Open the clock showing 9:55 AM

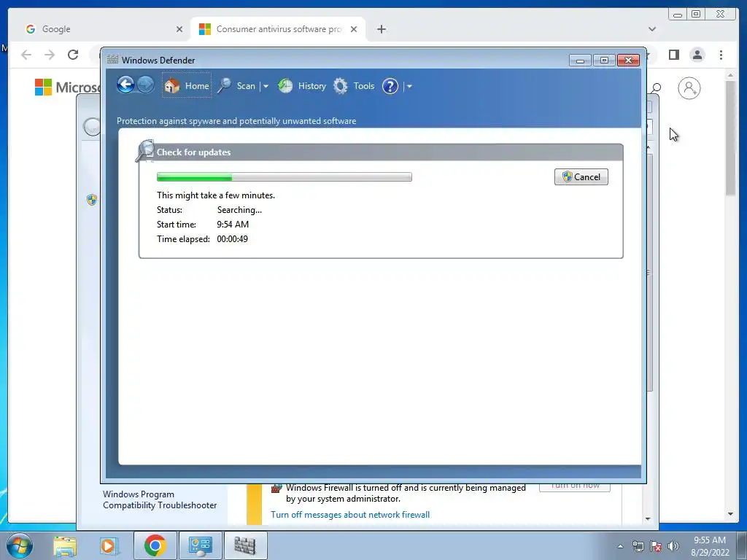pyautogui.click(x=710, y=546)
